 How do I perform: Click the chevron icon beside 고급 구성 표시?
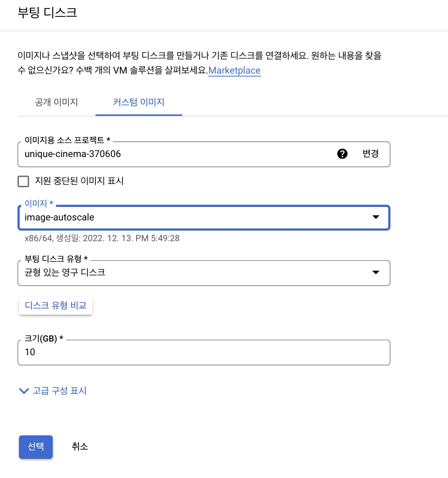click(24, 391)
